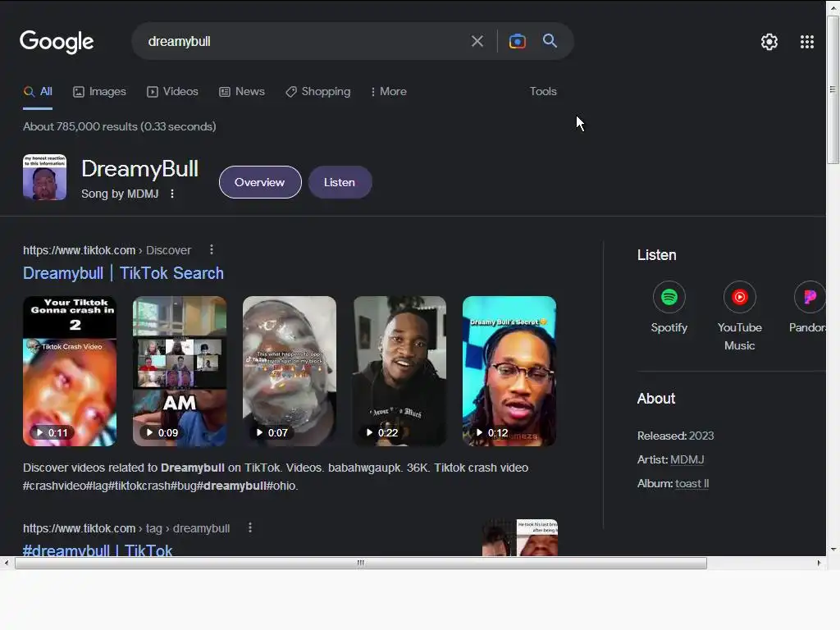Open three-dot menu for tag dreamybull result

(250, 527)
